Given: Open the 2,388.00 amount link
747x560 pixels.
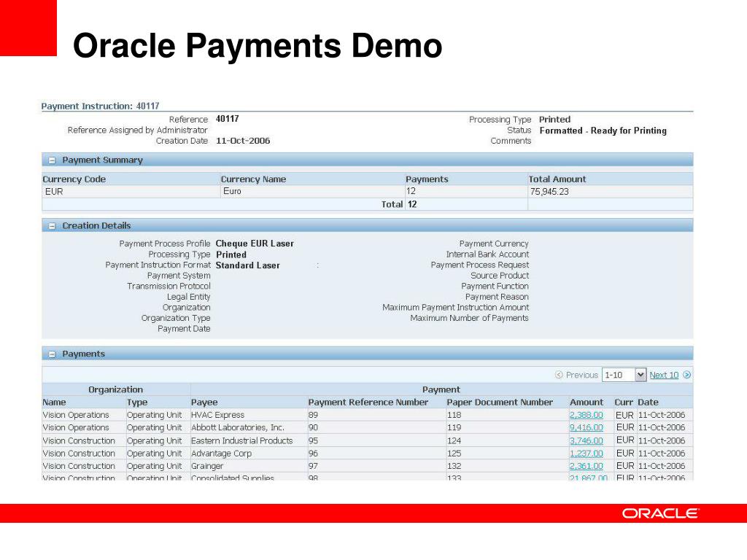Looking at the screenshot, I should click(586, 415).
